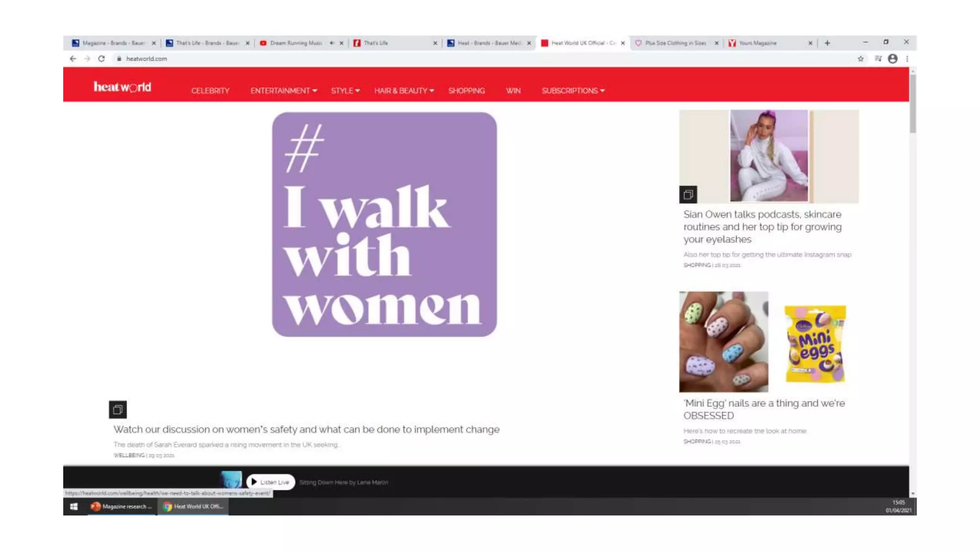This screenshot has width=980, height=551.
Task: Bookmark page with star icon
Action: tap(860, 58)
